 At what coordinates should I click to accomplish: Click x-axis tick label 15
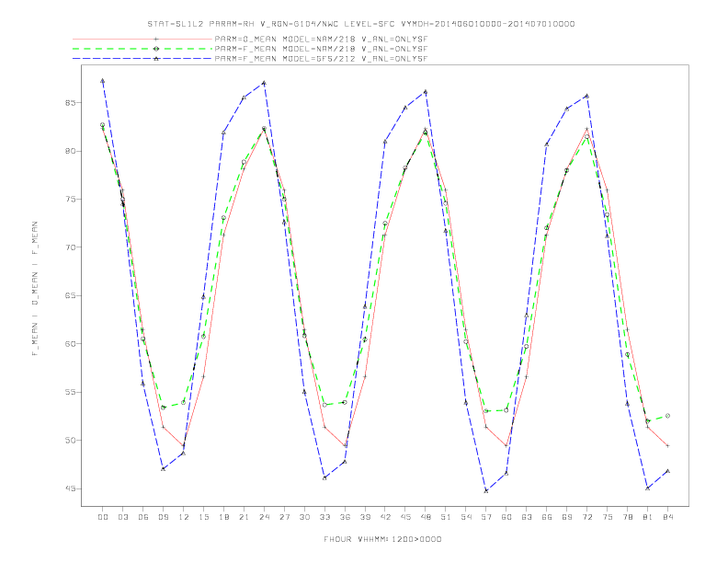click(x=203, y=517)
